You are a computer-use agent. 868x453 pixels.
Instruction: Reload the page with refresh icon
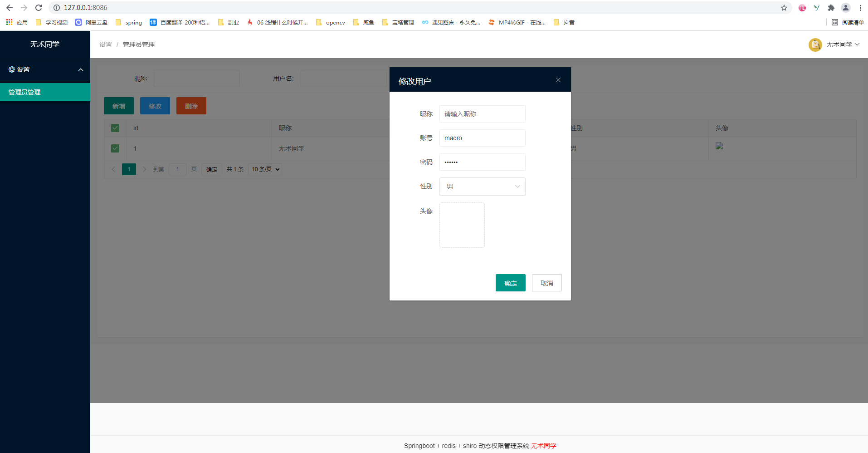click(39, 8)
